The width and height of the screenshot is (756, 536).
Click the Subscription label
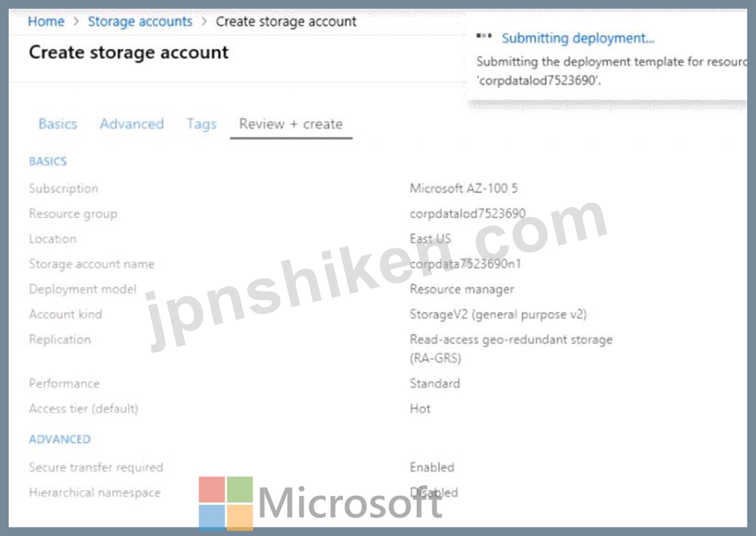point(64,189)
